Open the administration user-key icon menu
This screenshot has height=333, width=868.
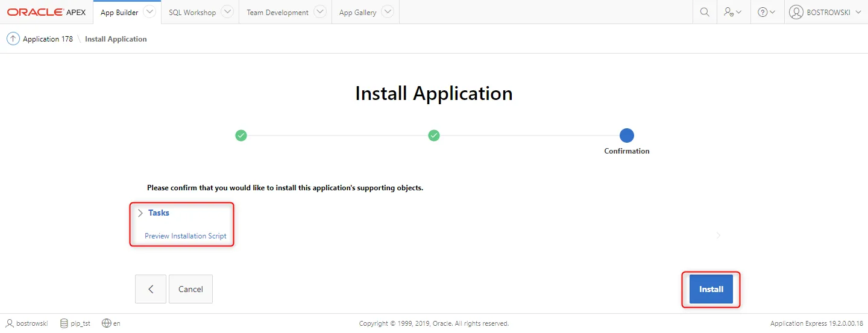click(733, 12)
